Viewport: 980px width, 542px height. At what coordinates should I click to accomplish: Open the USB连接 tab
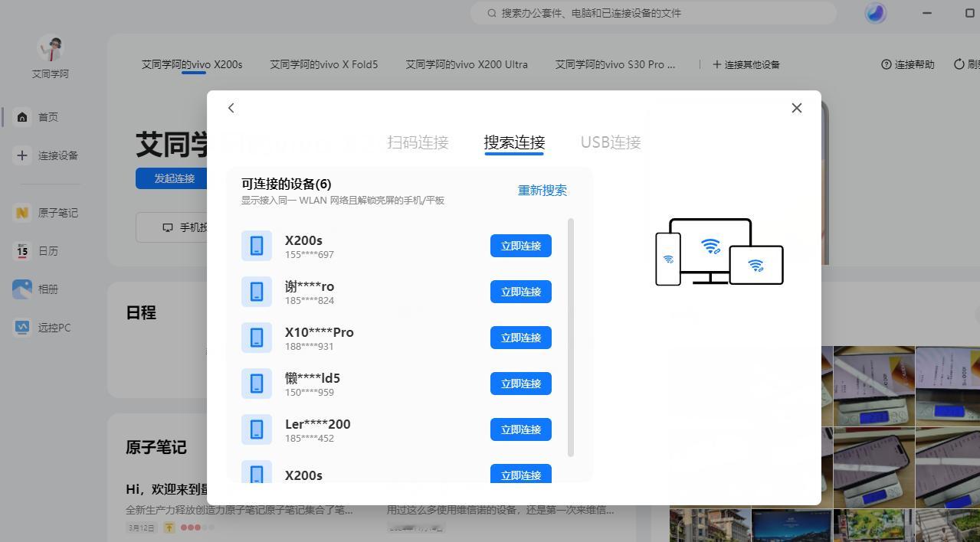(x=611, y=142)
